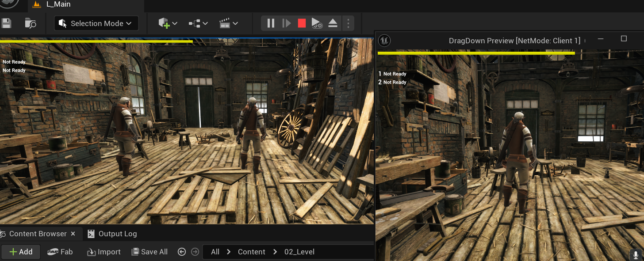Click the second Not Ready label in main viewport
Screen dimensions: 644x261
(x=14, y=71)
